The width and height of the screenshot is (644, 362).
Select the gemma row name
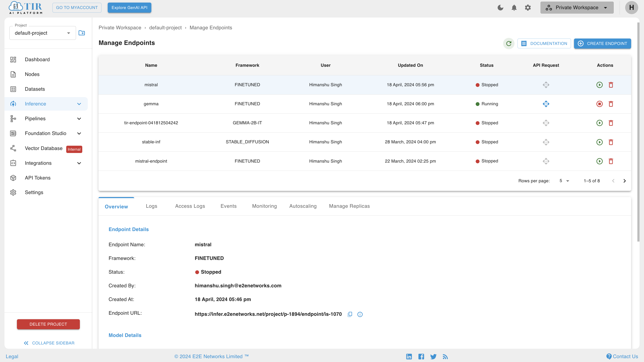coord(151,104)
